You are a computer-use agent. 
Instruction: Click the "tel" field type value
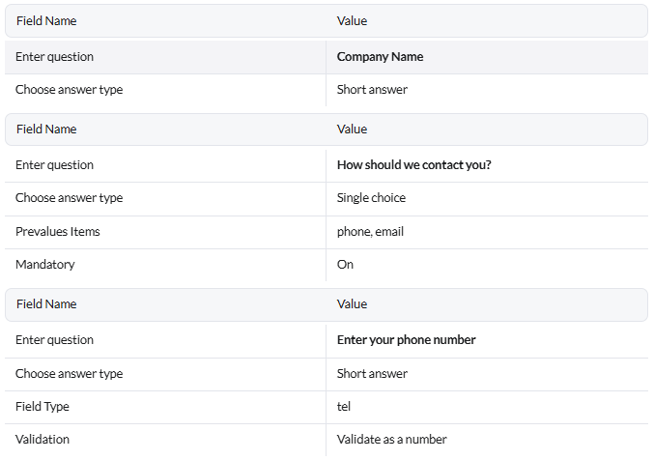click(x=345, y=407)
